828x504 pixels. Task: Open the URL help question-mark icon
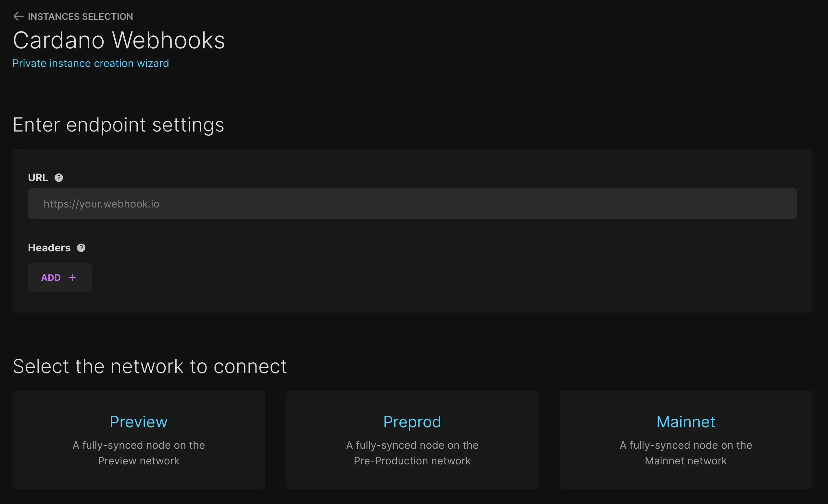59,177
